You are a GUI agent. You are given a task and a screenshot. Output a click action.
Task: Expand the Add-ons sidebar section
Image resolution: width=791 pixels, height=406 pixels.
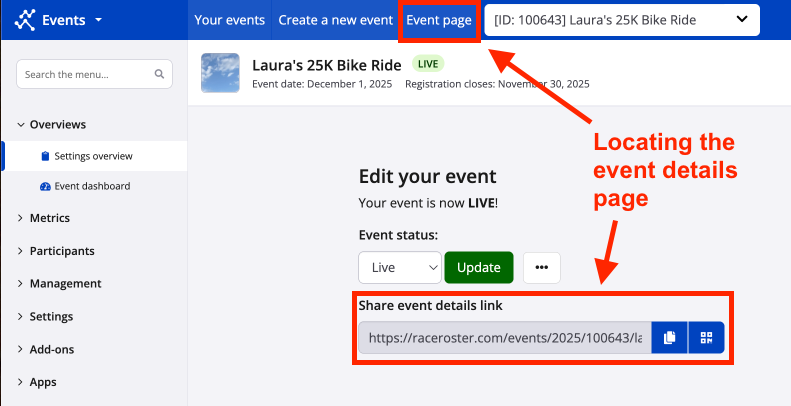click(x=52, y=349)
